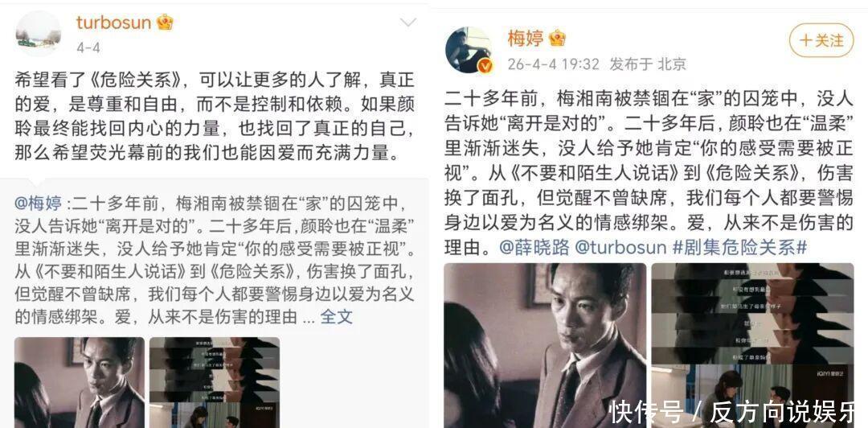
Task: Click the crown badge beside turbosun
Action: [x=165, y=23]
